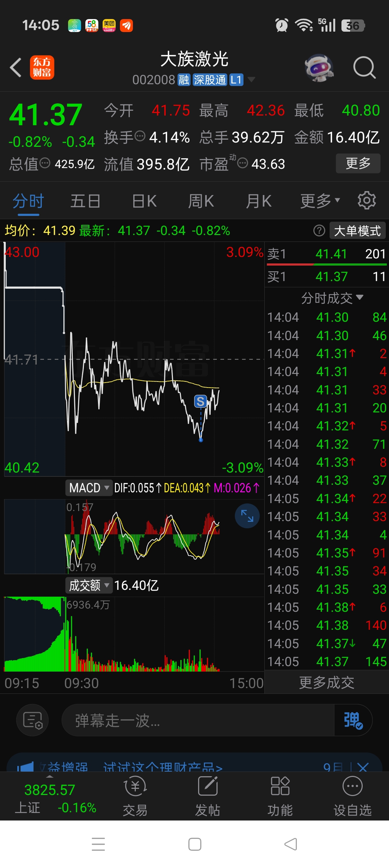Tap the 流值 395.8亿 value
389x868 pixels.
163,164
